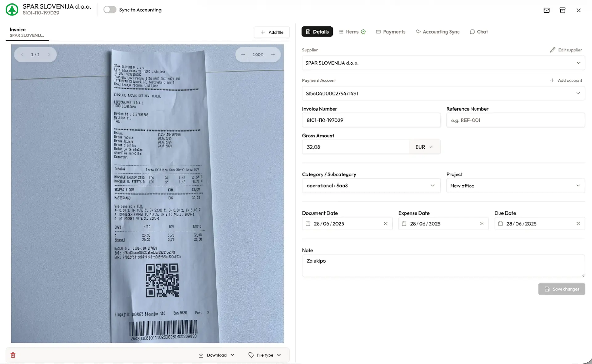Open the email envelope icon

[546, 10]
